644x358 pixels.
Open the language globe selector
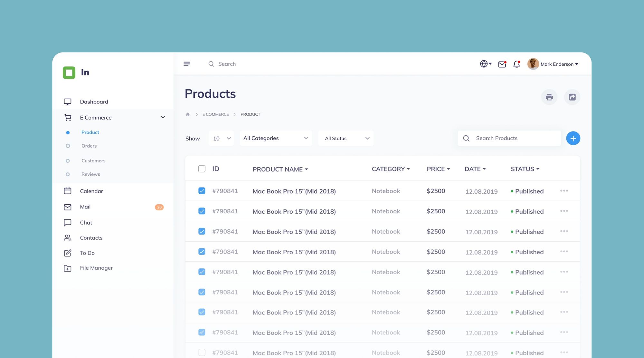485,64
